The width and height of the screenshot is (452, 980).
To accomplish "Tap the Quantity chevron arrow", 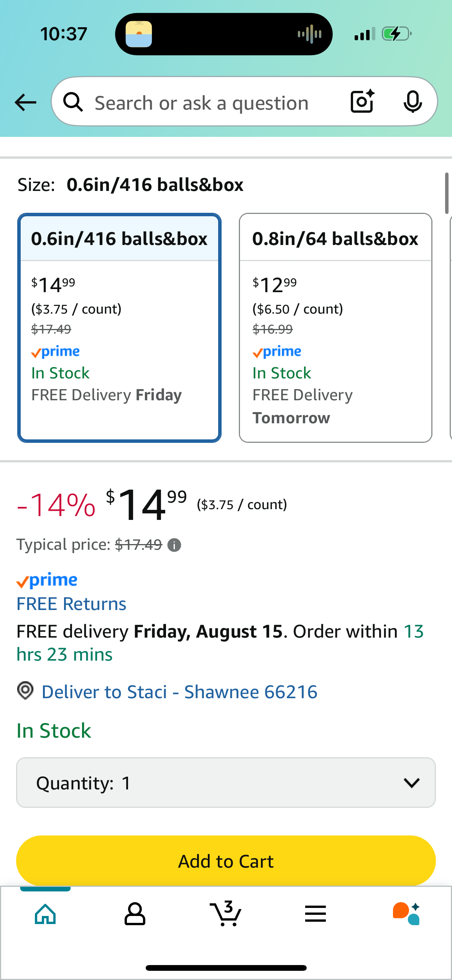I will [x=412, y=783].
